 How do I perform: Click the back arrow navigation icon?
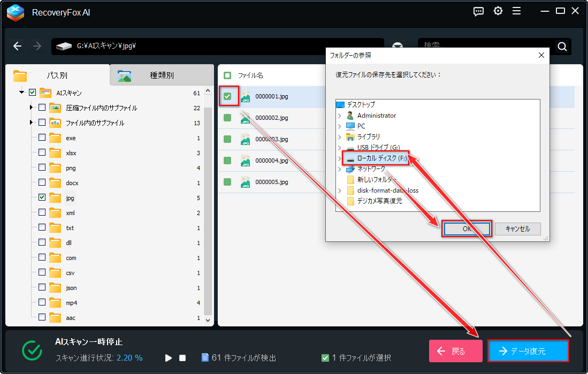click(18, 46)
